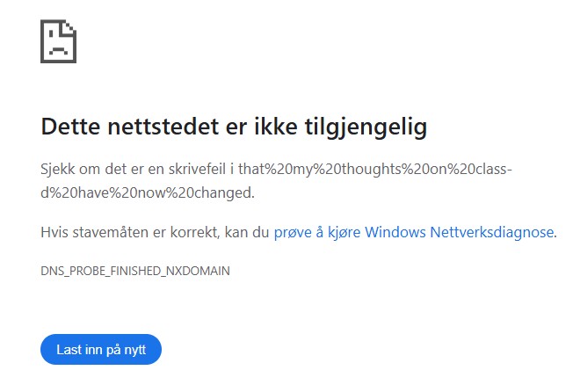
Task: Click the word "Dette" in the heading
Action: 69,127
